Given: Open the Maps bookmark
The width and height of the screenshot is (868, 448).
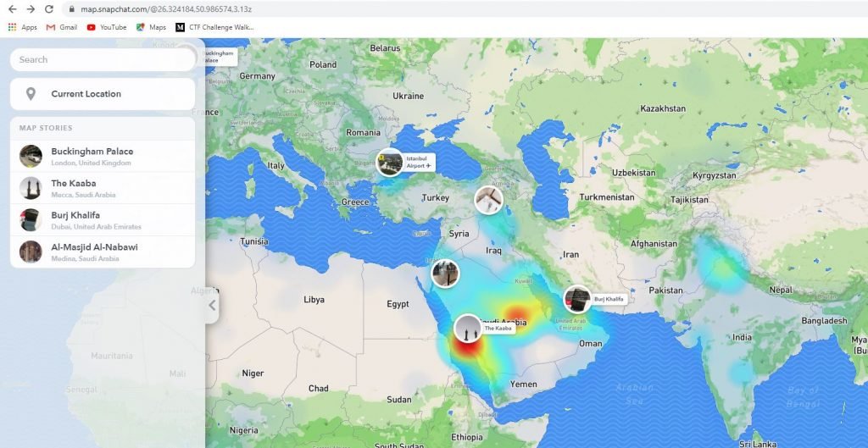Looking at the screenshot, I should 151,27.
